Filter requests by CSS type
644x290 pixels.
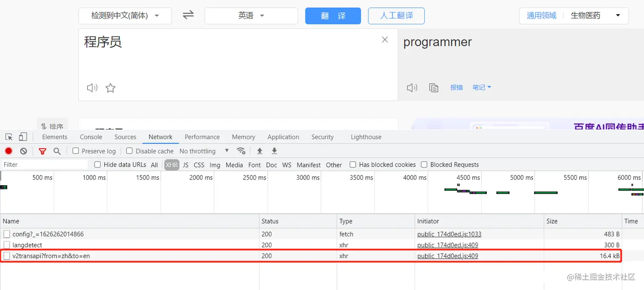tap(199, 165)
